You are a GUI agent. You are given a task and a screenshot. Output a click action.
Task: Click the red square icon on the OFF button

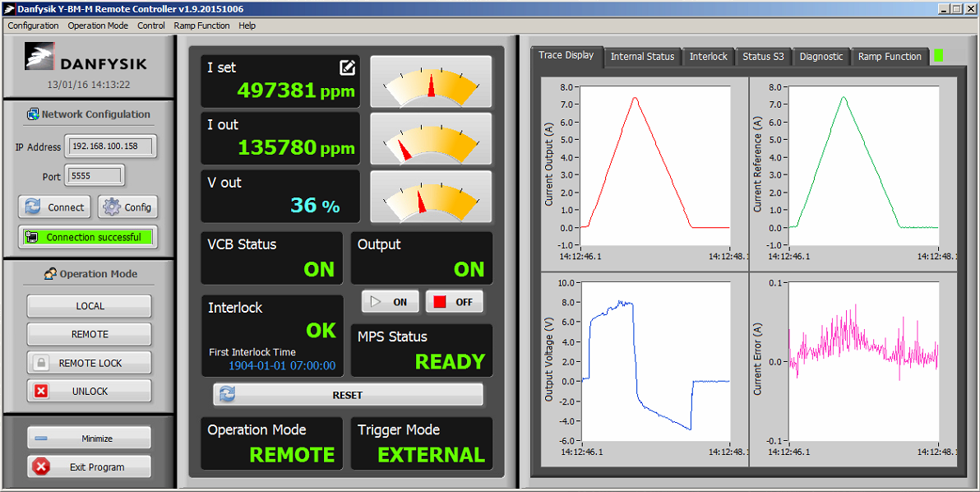pos(439,302)
